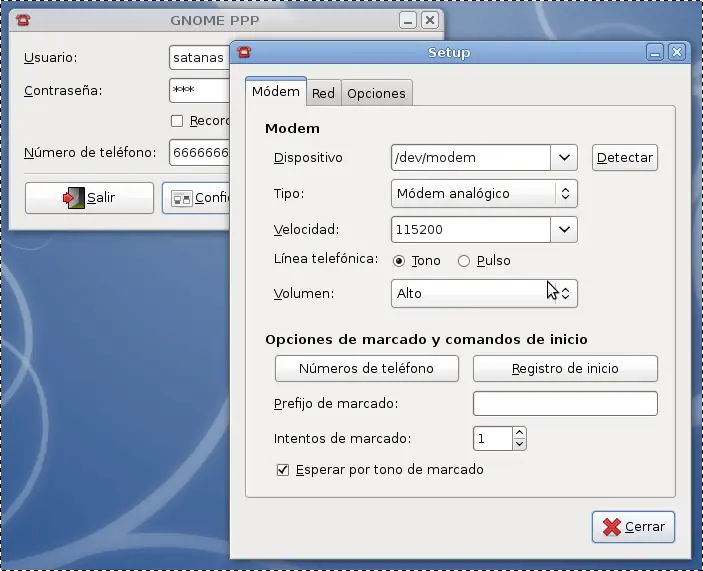The image size is (703, 571).
Task: Click the red X icon on Cerrar button
Action: pyautogui.click(x=612, y=527)
